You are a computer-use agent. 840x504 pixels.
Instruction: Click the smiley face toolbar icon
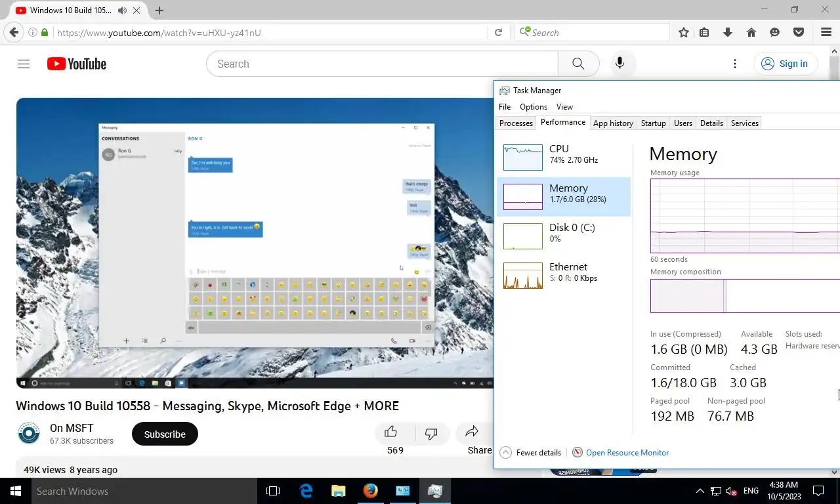775,32
